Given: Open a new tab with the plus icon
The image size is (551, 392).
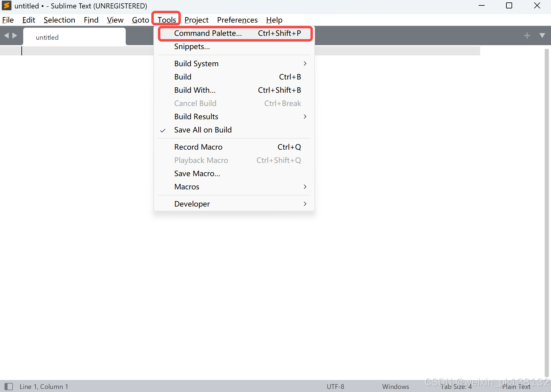Looking at the screenshot, I should coord(527,35).
